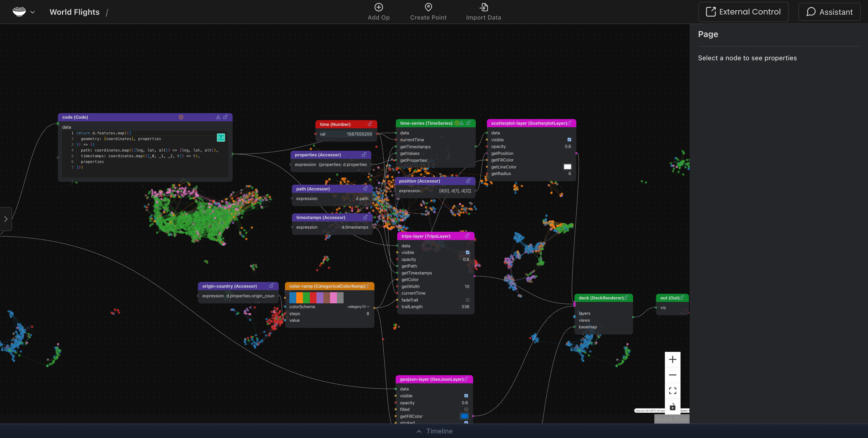
Task: Click the Create Point pin icon
Action: (428, 7)
